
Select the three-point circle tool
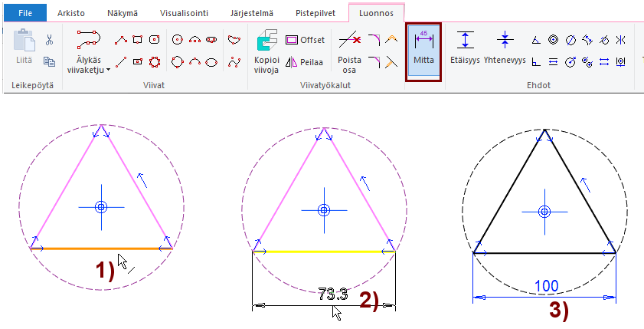point(177,62)
